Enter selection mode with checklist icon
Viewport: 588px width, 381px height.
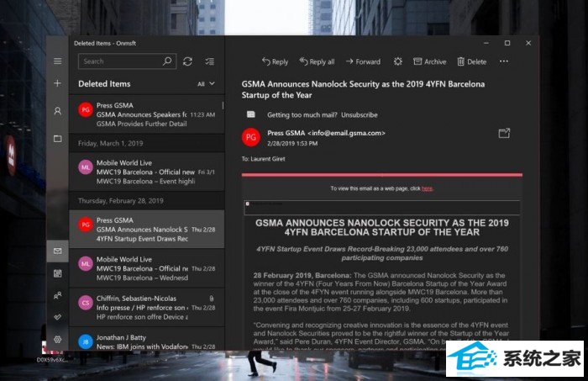coord(210,61)
